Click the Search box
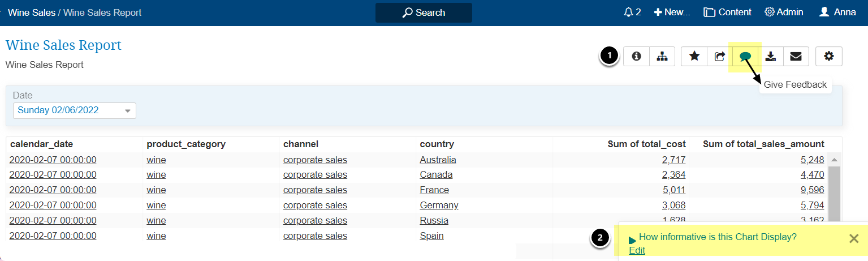868x261 pixels. 424,12
